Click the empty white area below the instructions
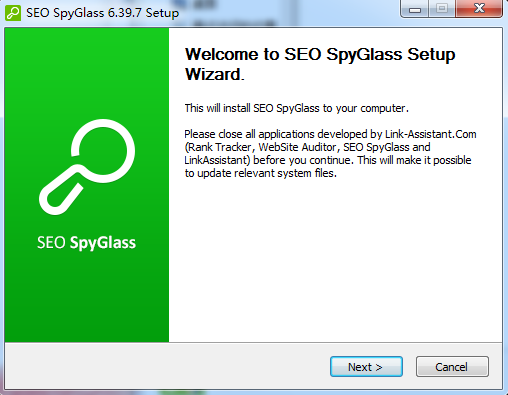Viewport: 508px width, 395px height. coord(335,260)
